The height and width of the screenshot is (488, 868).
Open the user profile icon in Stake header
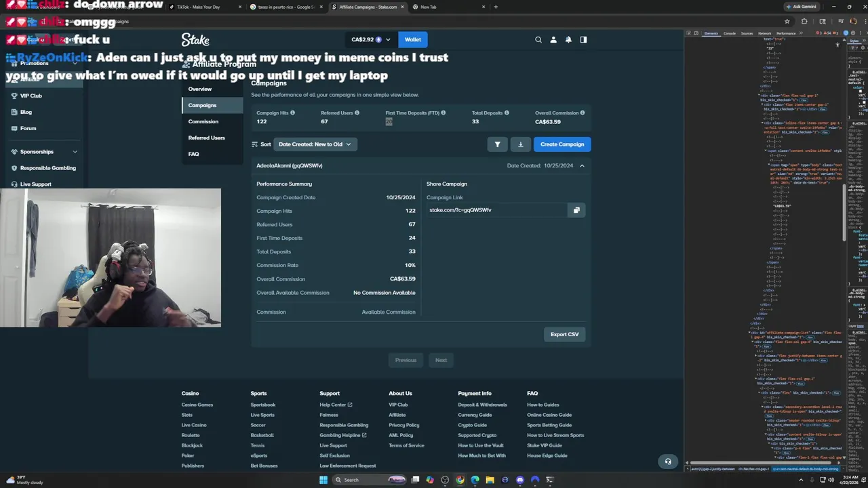pos(553,39)
